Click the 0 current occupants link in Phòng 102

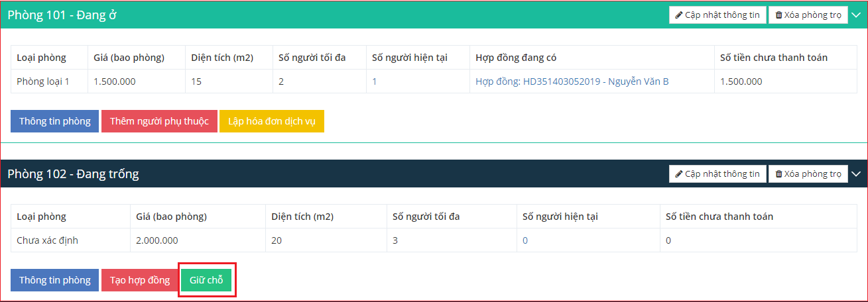click(x=525, y=240)
